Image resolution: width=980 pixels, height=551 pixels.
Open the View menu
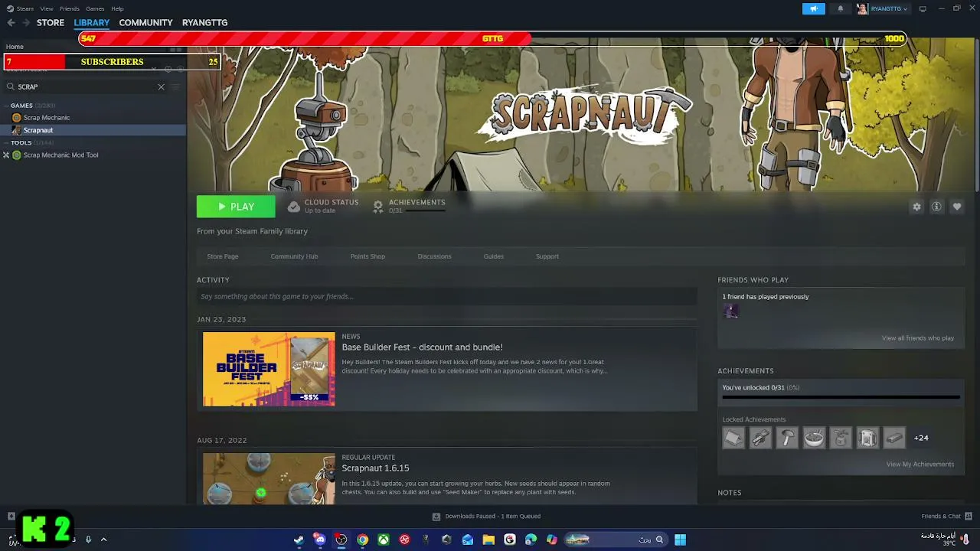tap(47, 8)
